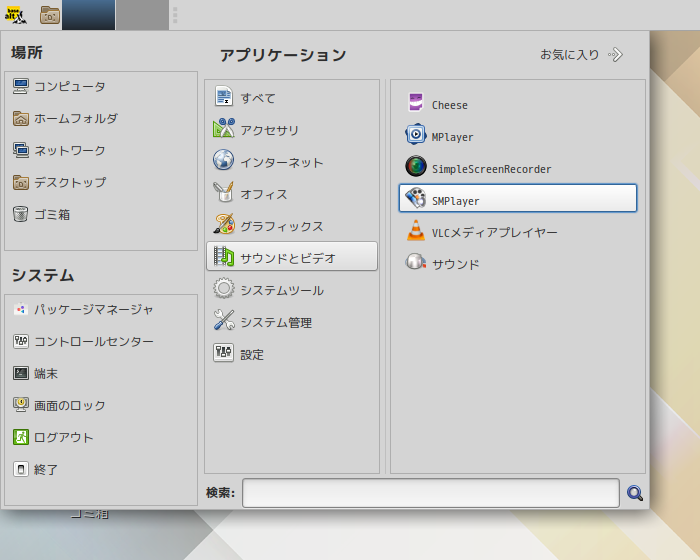Select システムツール gear icon
The width and height of the screenshot is (700, 560).
pos(224,288)
